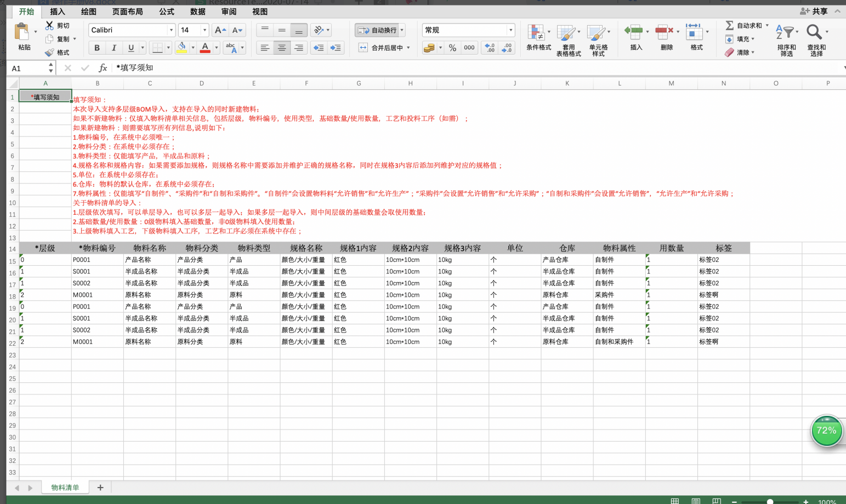Apply percent style
The width and height of the screenshot is (846, 504).
click(452, 48)
